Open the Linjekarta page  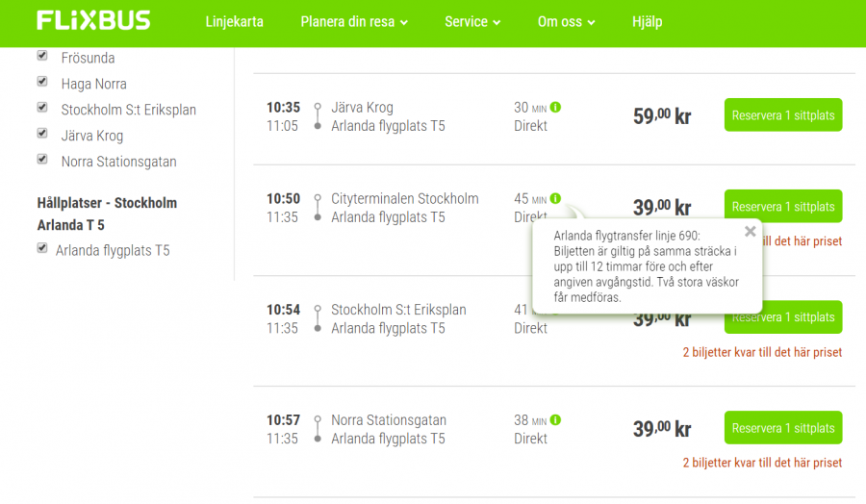click(x=234, y=22)
